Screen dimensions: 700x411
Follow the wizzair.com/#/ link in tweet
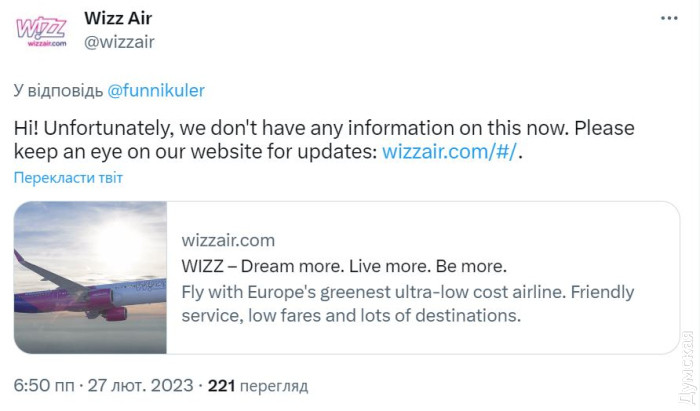451,152
